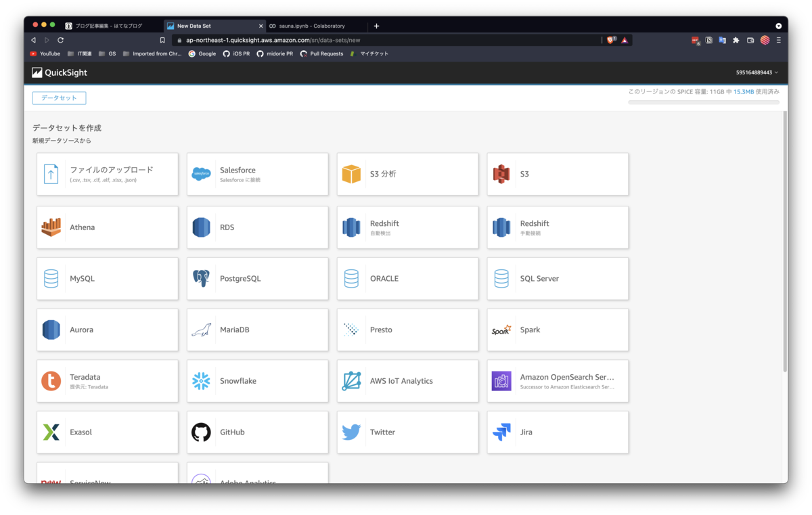Open the QuickSight home logo
The width and height of the screenshot is (812, 515).
[60, 72]
